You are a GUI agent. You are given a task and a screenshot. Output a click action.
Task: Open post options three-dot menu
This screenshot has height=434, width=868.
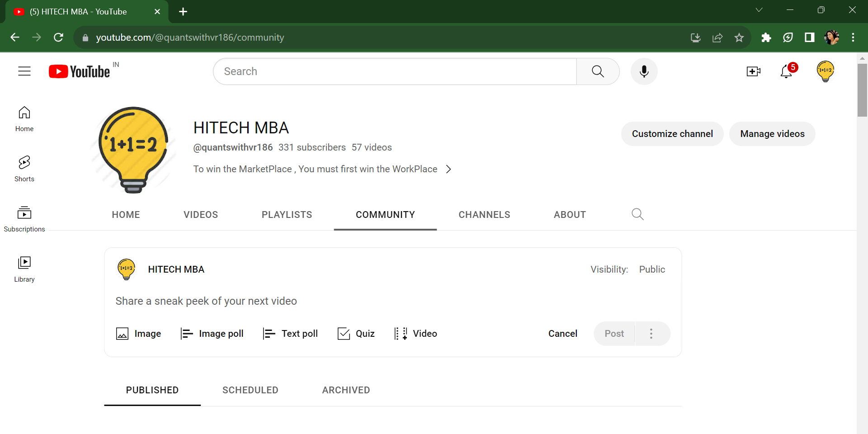(x=651, y=334)
